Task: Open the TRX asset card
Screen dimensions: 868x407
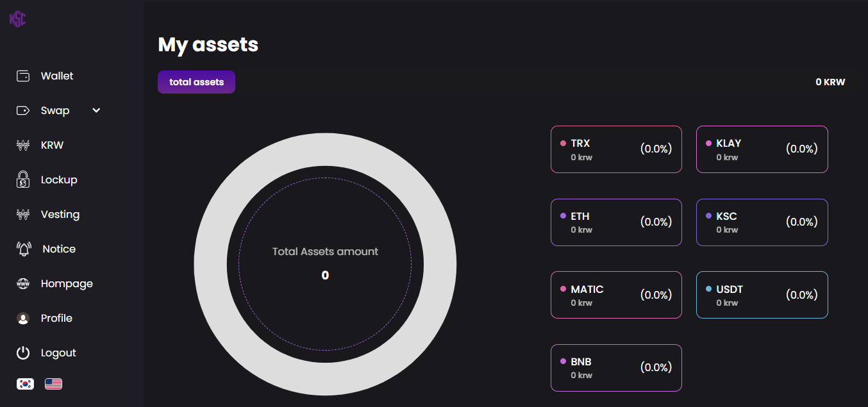Action: [x=616, y=149]
